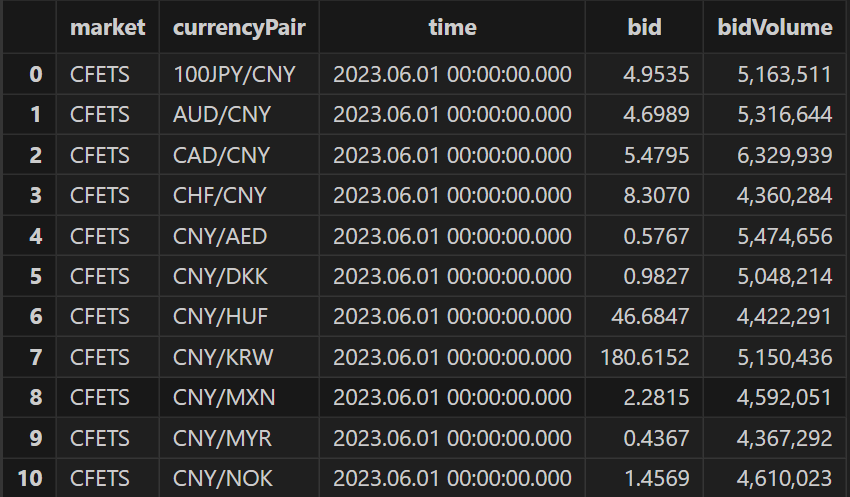Screen dimensions: 850x497
Task: Select the bid value 180.6152
Action: (645, 357)
